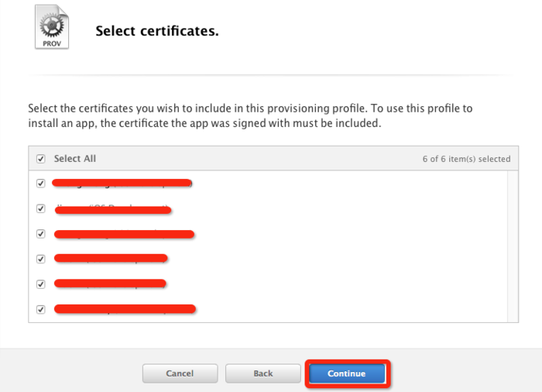Uncheck the last certificate's checkbox
Image resolution: width=542 pixels, height=392 pixels.
(x=41, y=309)
